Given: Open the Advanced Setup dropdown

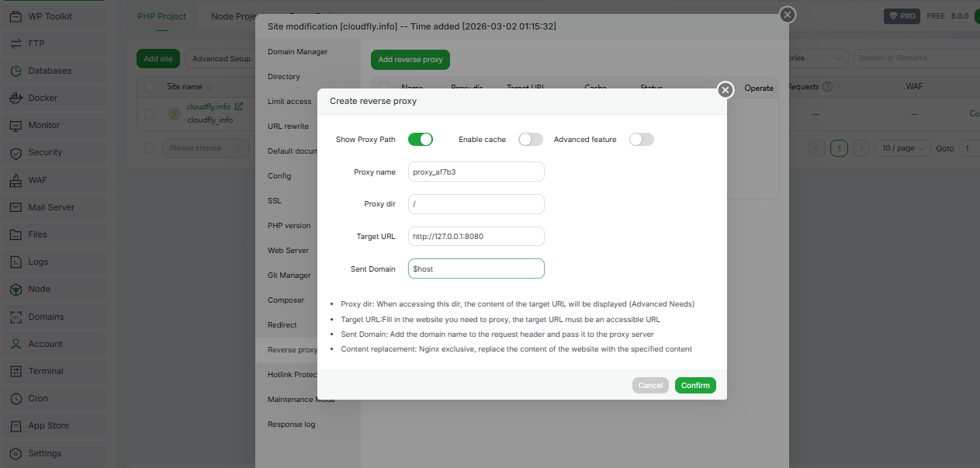Looking at the screenshot, I should 221,59.
